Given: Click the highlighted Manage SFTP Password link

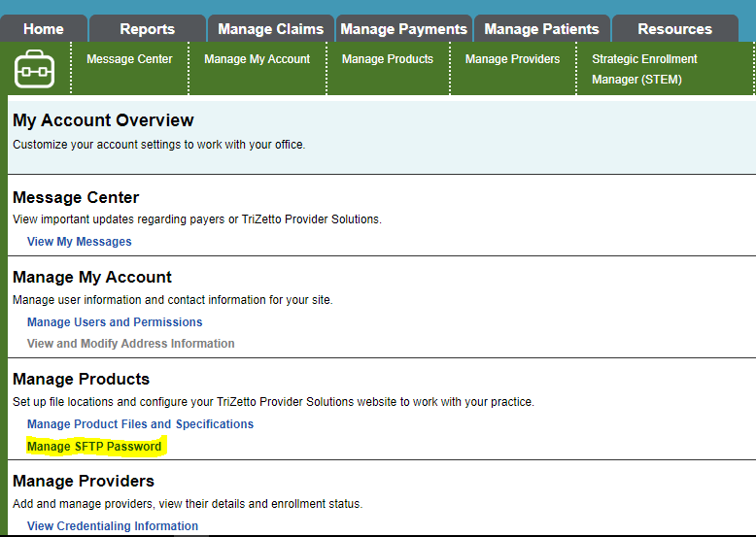Looking at the screenshot, I should [x=94, y=447].
